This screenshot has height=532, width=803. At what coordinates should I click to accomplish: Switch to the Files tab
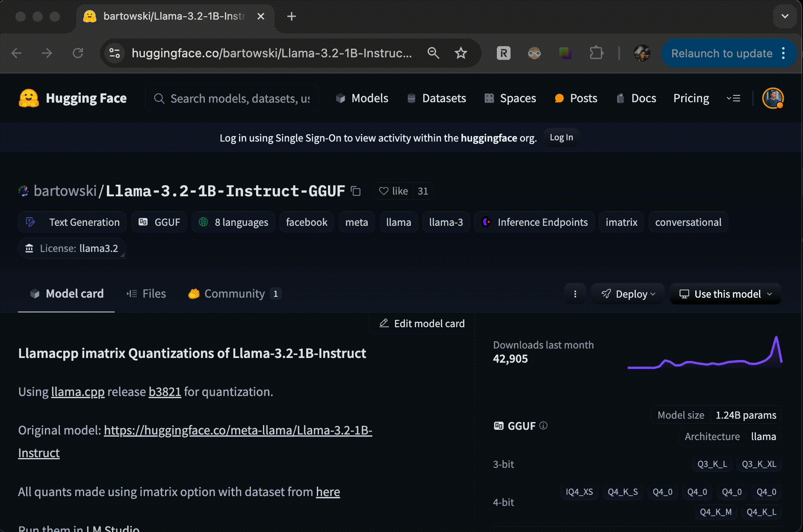pos(147,294)
